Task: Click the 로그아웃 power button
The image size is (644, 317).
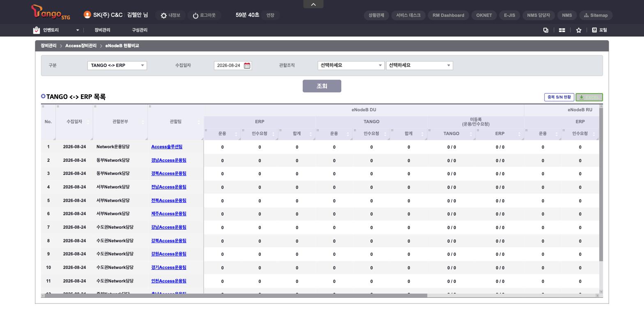Action: (204, 15)
